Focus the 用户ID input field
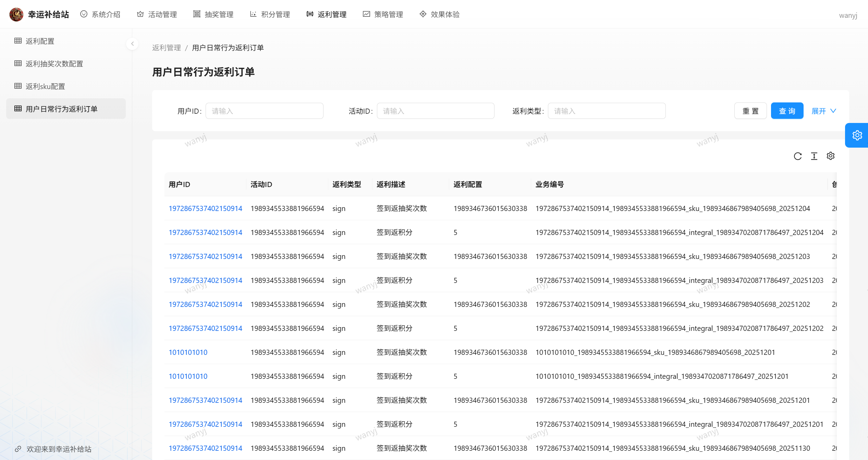This screenshot has height=460, width=868. click(264, 111)
